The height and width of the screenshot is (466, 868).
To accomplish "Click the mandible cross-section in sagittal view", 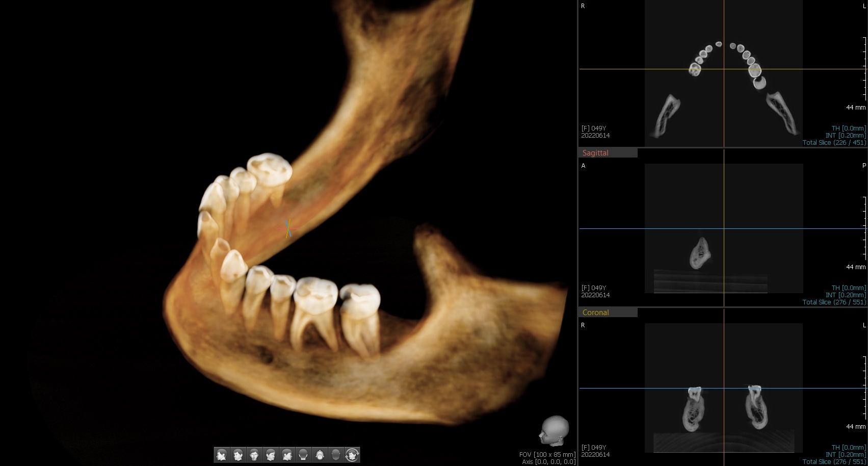I will (x=700, y=253).
